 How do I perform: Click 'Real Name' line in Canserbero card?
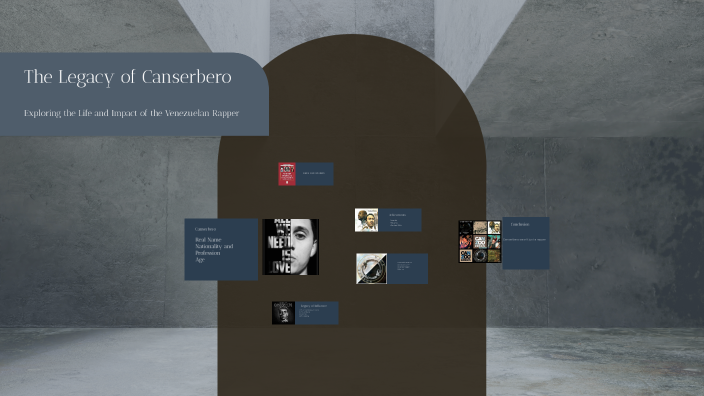pyautogui.click(x=208, y=240)
